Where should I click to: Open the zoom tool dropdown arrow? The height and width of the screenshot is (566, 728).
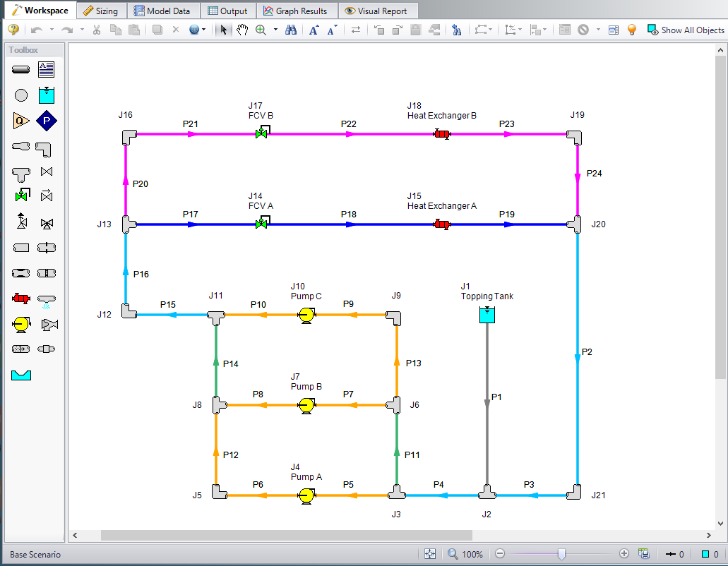click(275, 30)
